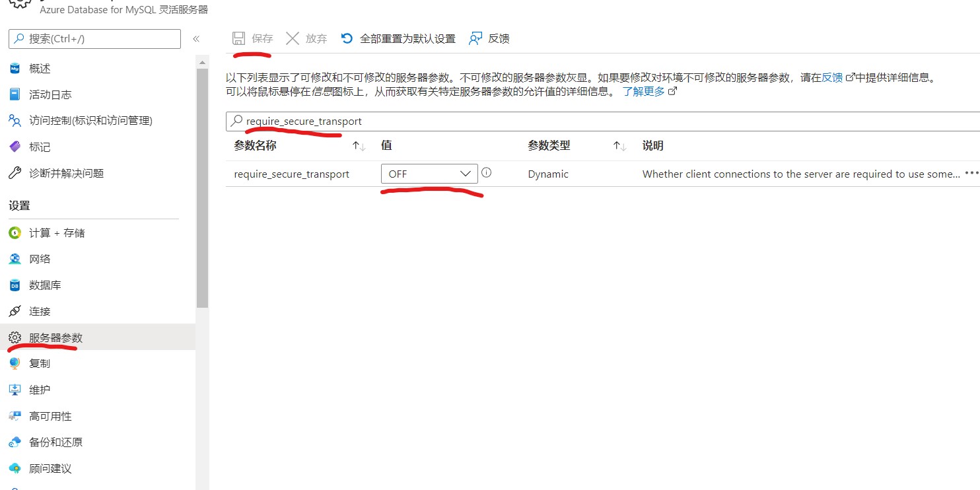Click the Replication (复制) globe icon
This screenshot has height=490, width=980.
coord(15,363)
